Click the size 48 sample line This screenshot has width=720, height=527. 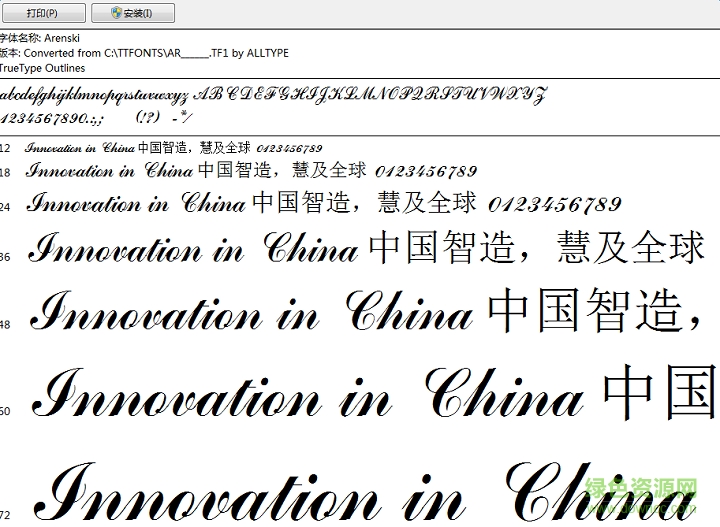click(x=365, y=310)
